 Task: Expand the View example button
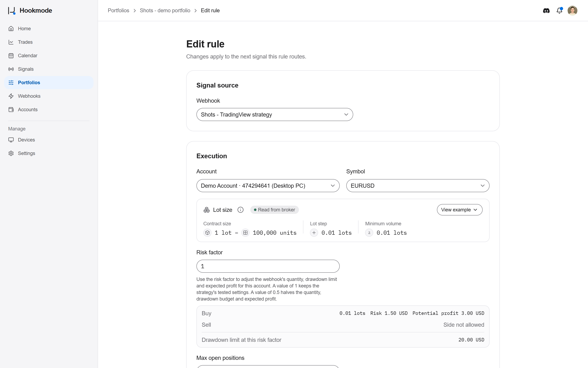point(459,210)
